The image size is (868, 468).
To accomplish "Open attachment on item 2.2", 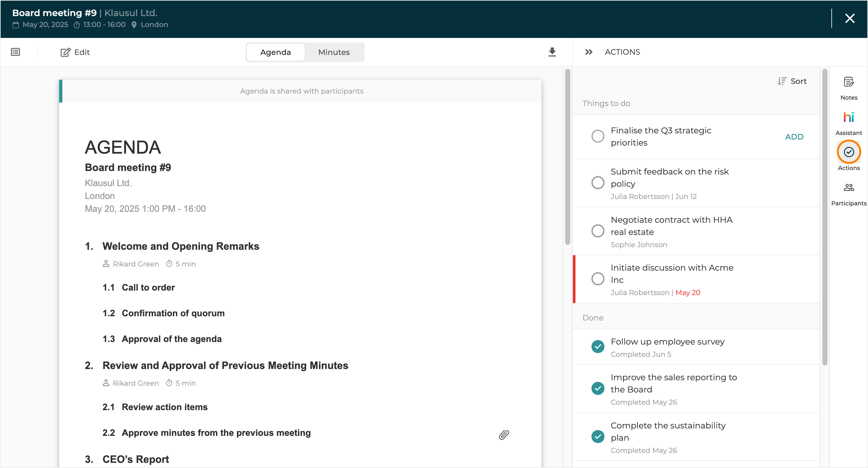I will point(503,435).
